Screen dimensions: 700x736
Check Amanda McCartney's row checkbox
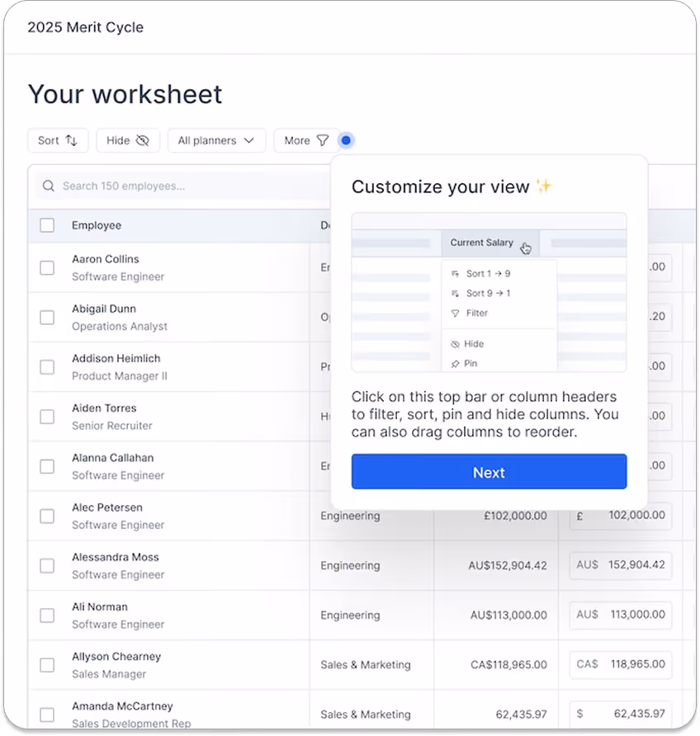pyautogui.click(x=46, y=715)
